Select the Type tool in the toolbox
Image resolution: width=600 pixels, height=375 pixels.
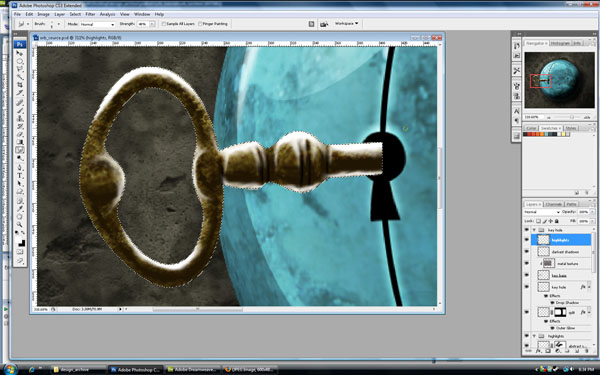[x=20, y=176]
